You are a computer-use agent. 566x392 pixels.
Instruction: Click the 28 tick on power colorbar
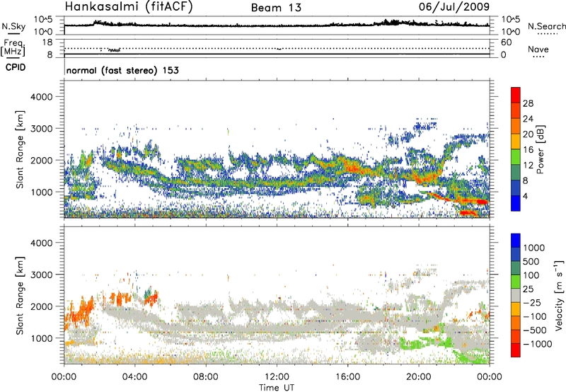528,103
